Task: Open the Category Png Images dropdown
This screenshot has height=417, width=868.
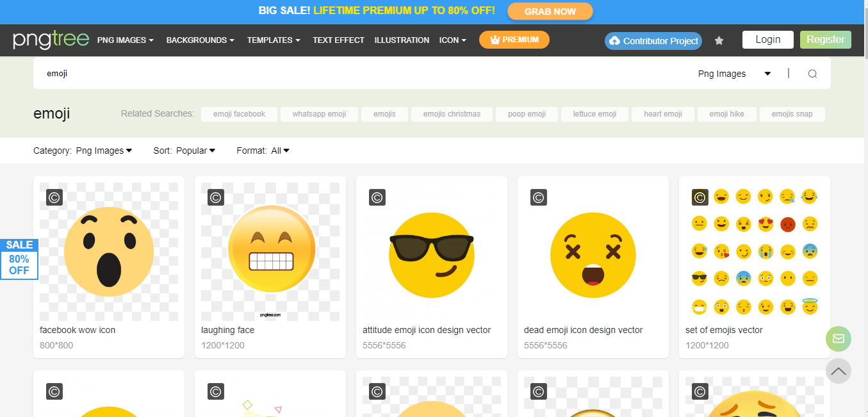Action: tap(104, 151)
